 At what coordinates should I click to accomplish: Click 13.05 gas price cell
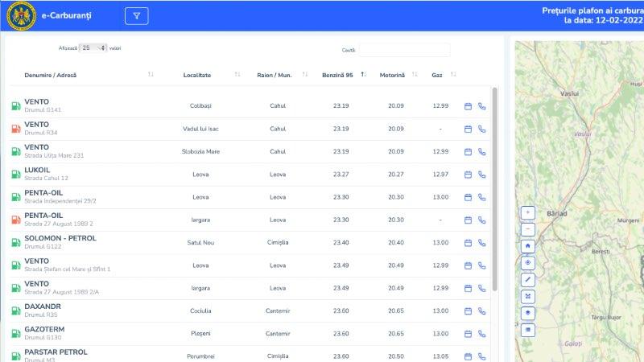440,356
